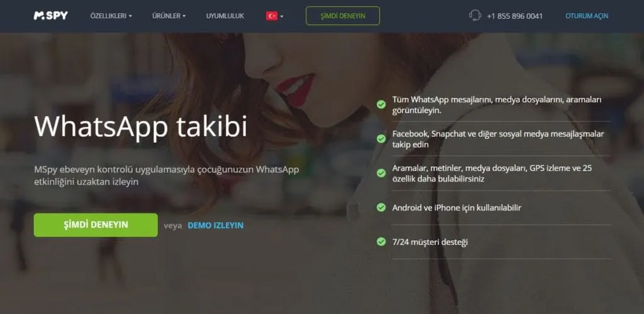Click the outlined ŞİMDİ DENEYIN header button
This screenshot has height=314, width=644.
pos(343,16)
